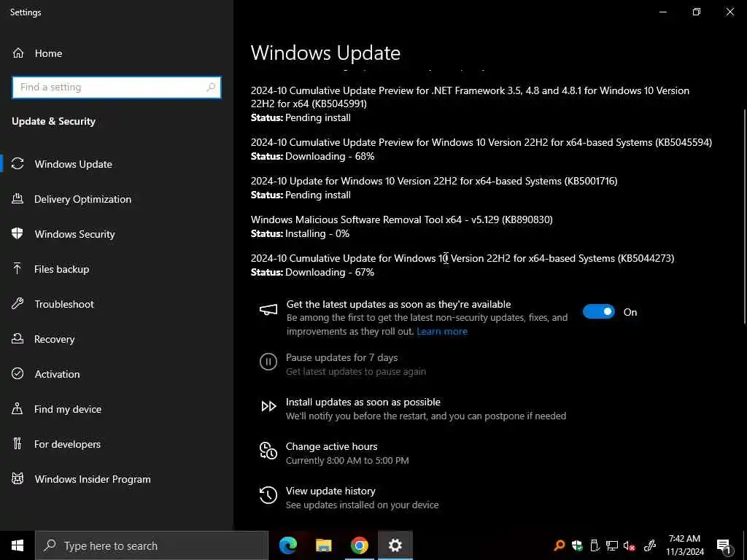Screen dimensions: 747x560
Task: Go to Delivery Optimization
Action: pos(82,199)
